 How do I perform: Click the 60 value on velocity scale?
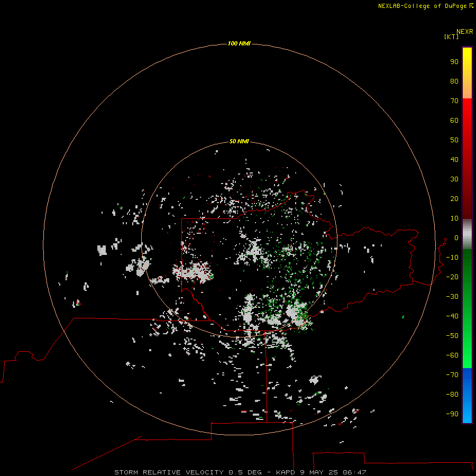coord(454,120)
